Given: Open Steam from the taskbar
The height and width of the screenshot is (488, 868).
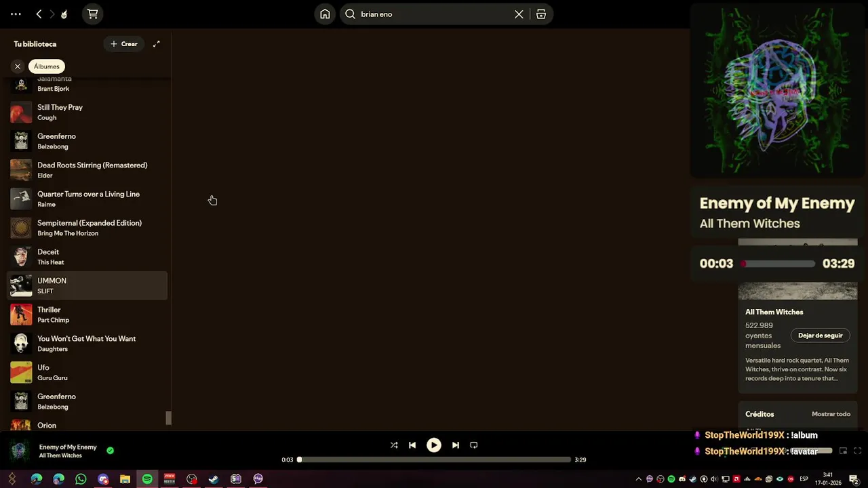Looking at the screenshot, I should coord(214,479).
